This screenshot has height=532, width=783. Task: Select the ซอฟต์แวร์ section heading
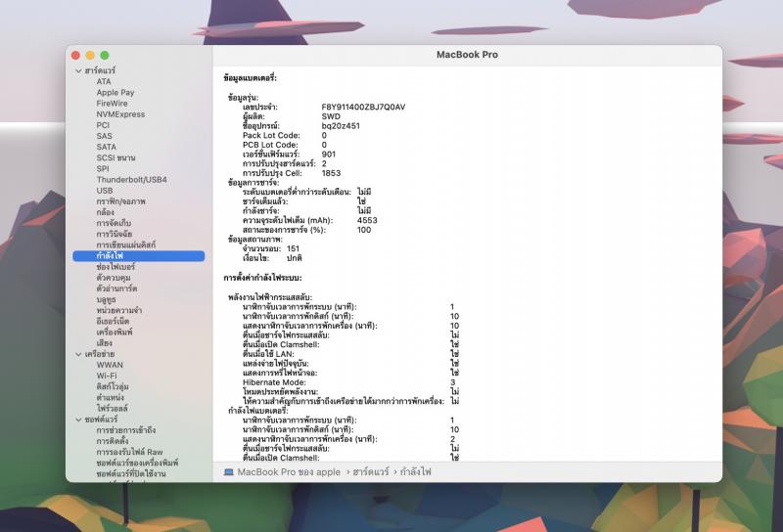pos(102,420)
